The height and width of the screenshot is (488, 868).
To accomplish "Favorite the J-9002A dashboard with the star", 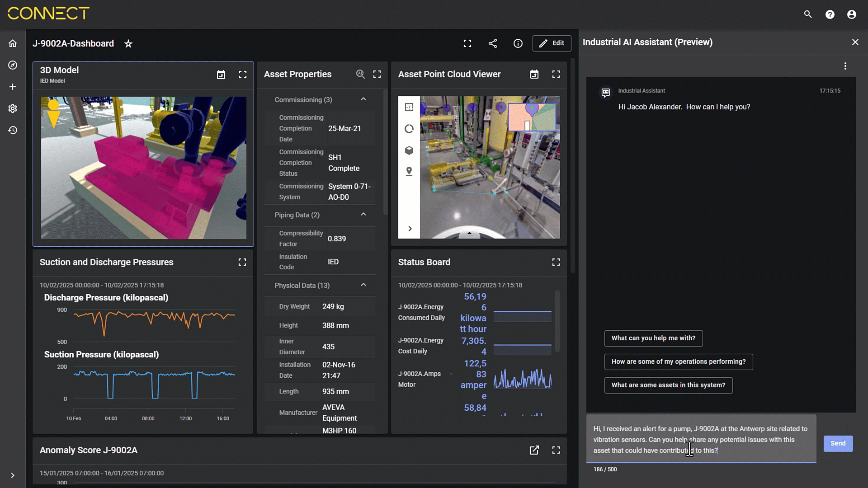I will pos(128,43).
